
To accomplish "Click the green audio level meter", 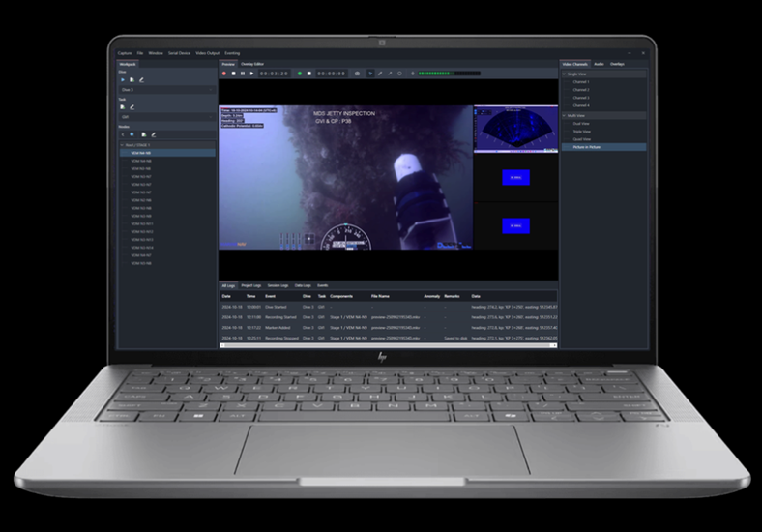I will click(x=450, y=74).
